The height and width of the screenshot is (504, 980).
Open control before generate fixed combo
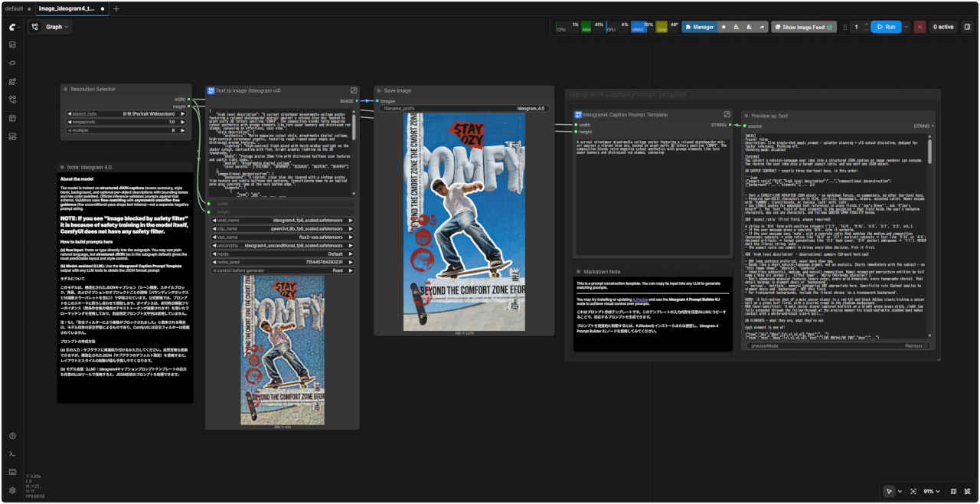click(x=283, y=270)
